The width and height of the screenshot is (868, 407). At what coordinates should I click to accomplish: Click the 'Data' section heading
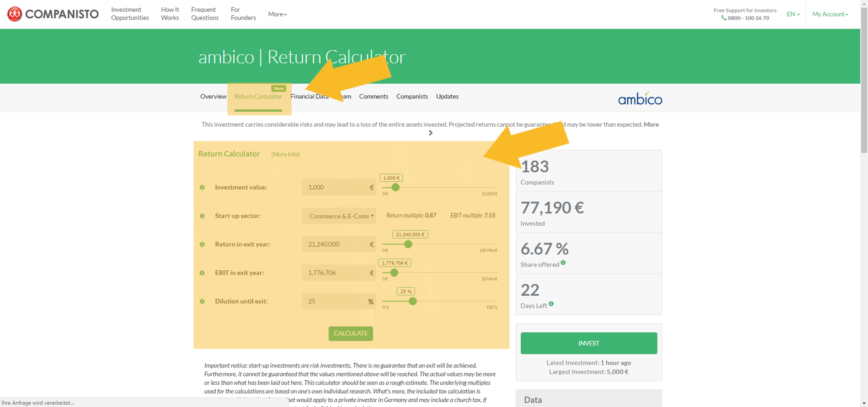[533, 400]
